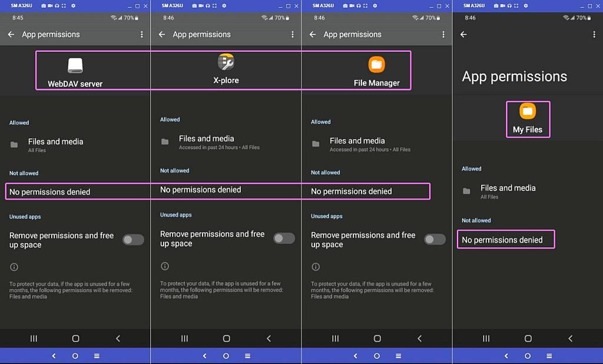This screenshot has height=364, width=603.
Task: Click back arrow in WebDAV window's blue bottom bar
Action: coord(54,356)
